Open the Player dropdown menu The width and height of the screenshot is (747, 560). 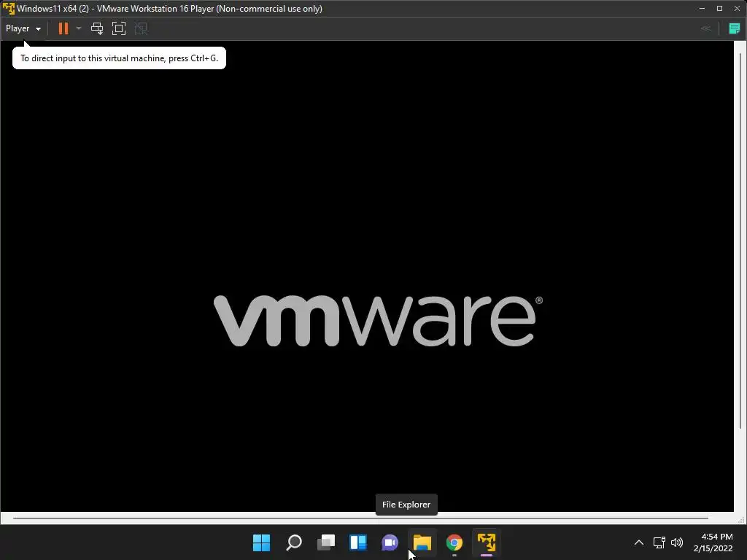pyautogui.click(x=23, y=28)
